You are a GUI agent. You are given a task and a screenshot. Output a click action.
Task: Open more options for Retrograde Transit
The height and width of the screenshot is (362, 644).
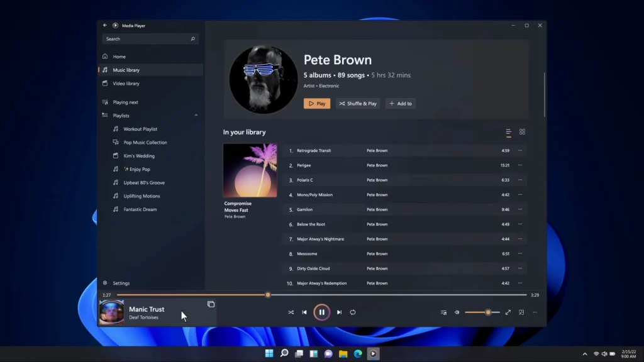coord(519,150)
